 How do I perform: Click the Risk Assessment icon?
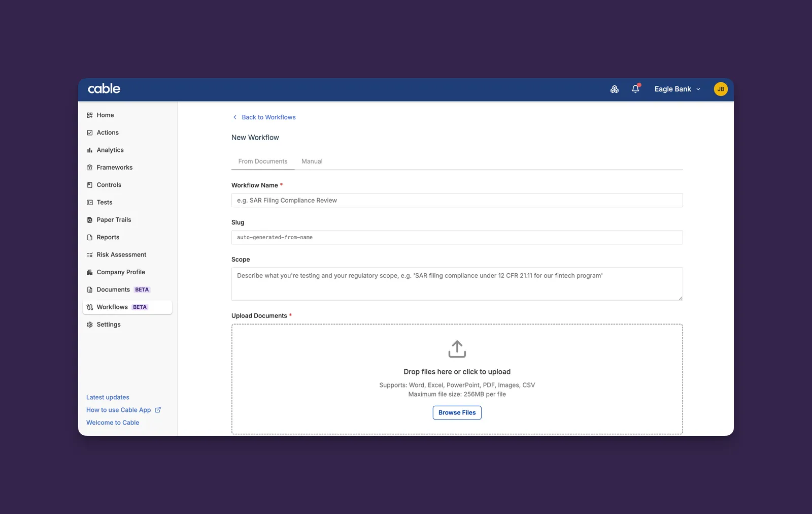[x=90, y=255]
